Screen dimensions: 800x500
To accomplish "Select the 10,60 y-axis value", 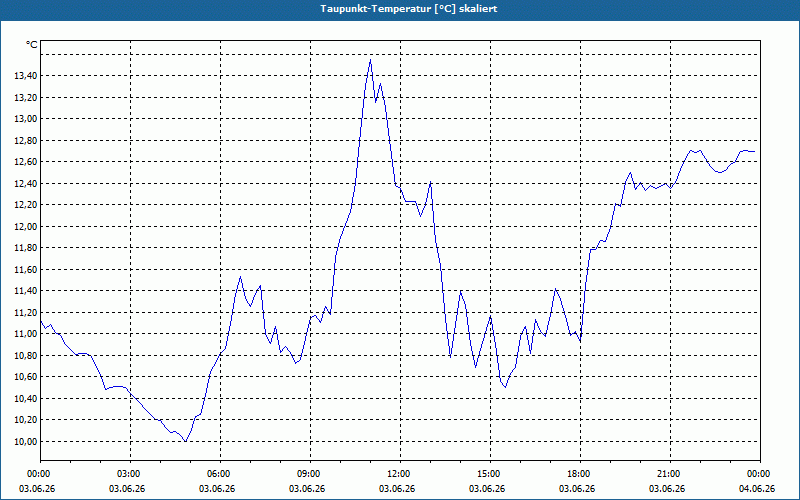I will (26, 377).
